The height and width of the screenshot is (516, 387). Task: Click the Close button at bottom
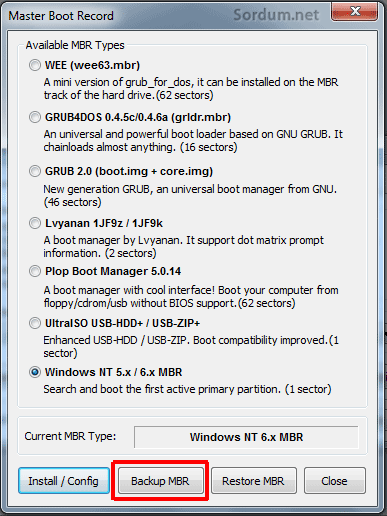click(x=334, y=481)
